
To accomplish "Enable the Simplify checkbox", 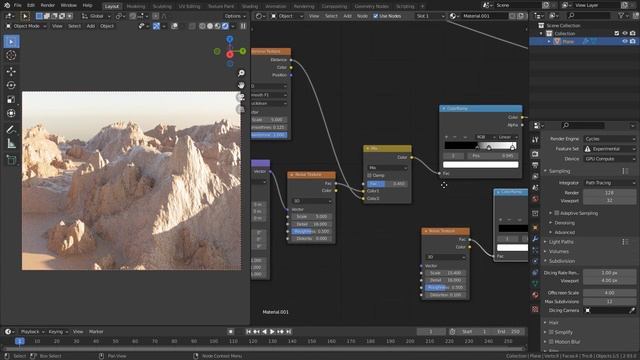I will (551, 332).
